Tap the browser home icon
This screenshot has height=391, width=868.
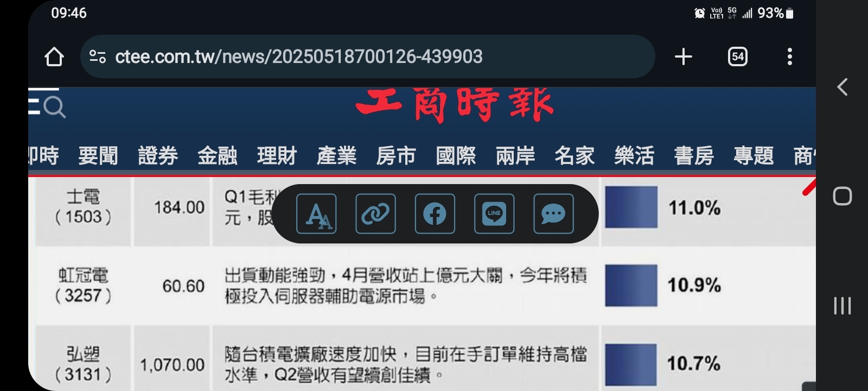click(x=54, y=56)
